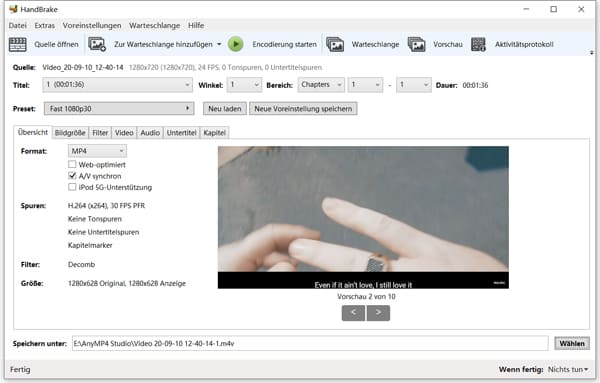Click the add to queue picture icon
The image size is (600, 383).
pos(97,44)
